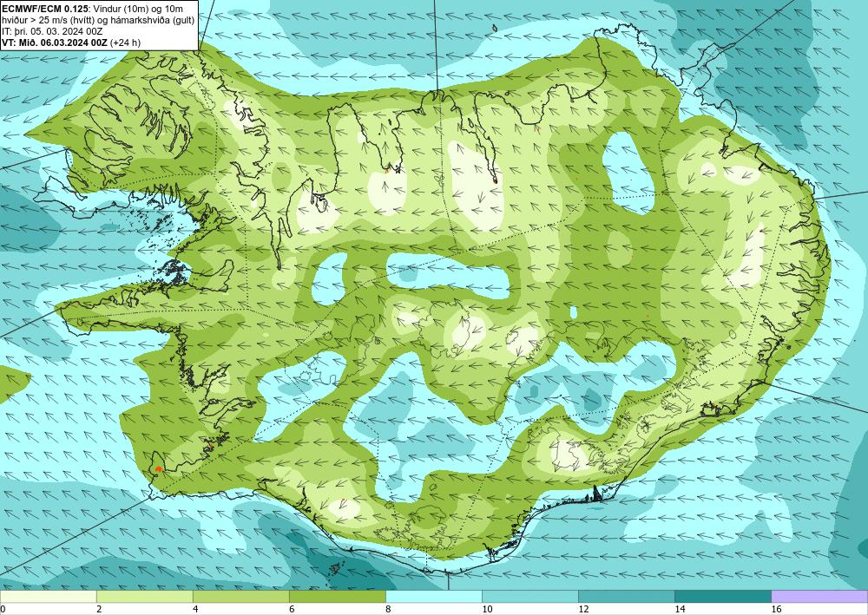Click the "VT: Mið. 06.03.2024 00Z (+24 h)" line
The height and width of the screenshot is (615, 868).
71,43
